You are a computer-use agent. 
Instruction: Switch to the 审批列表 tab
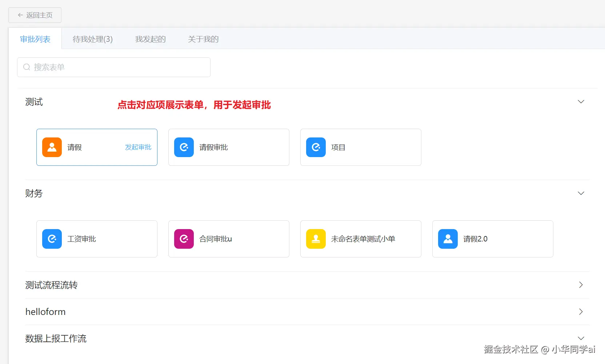35,39
